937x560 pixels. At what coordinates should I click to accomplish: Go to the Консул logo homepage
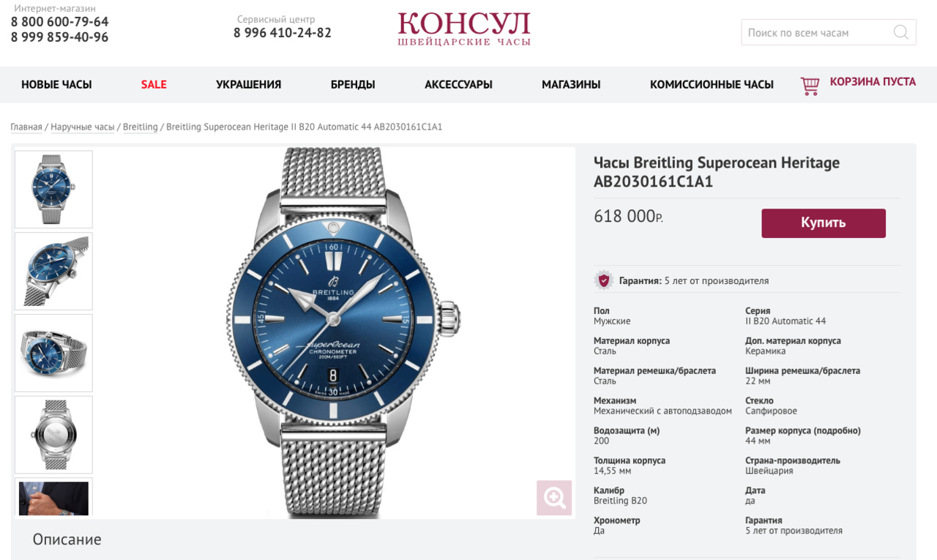point(464,29)
